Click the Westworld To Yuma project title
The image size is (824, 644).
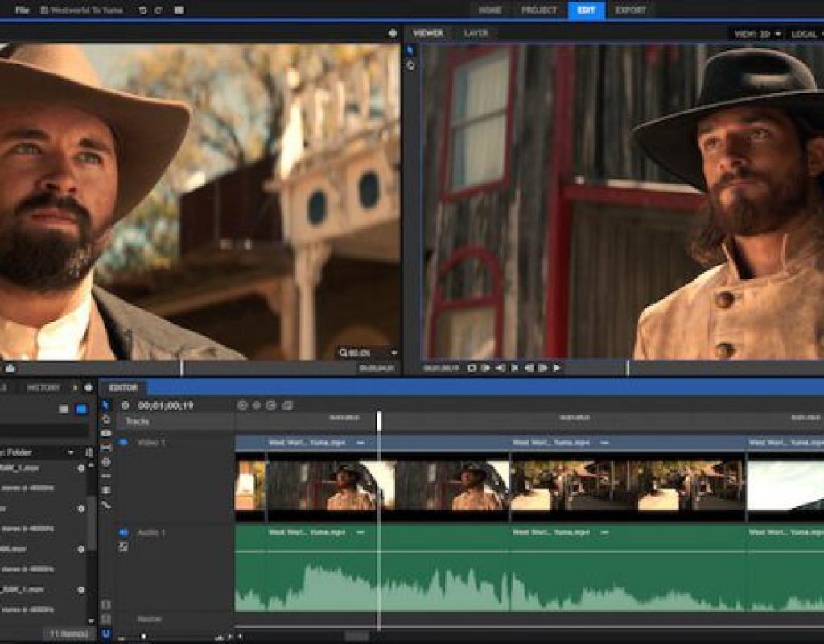coord(85,10)
